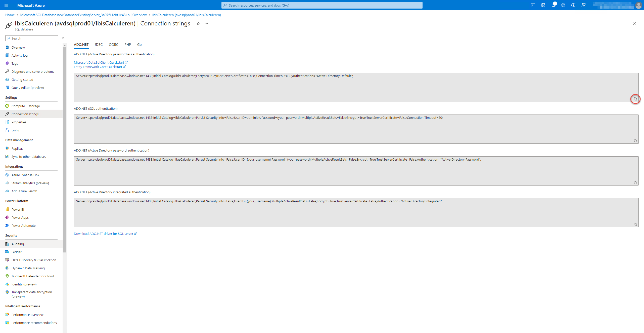
Task: Click the Overview sidebar icon
Action: click(x=8, y=47)
